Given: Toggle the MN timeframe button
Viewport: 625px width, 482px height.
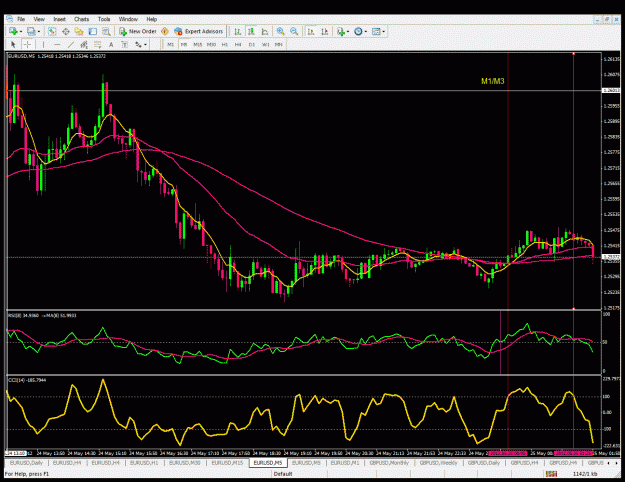Looking at the screenshot, I should click(x=279, y=44).
